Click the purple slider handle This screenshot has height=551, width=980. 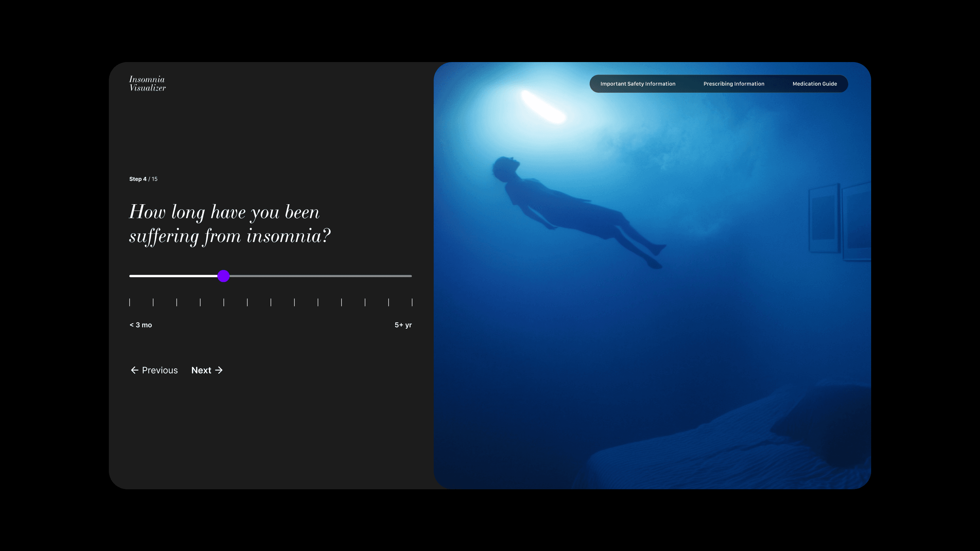coord(224,276)
